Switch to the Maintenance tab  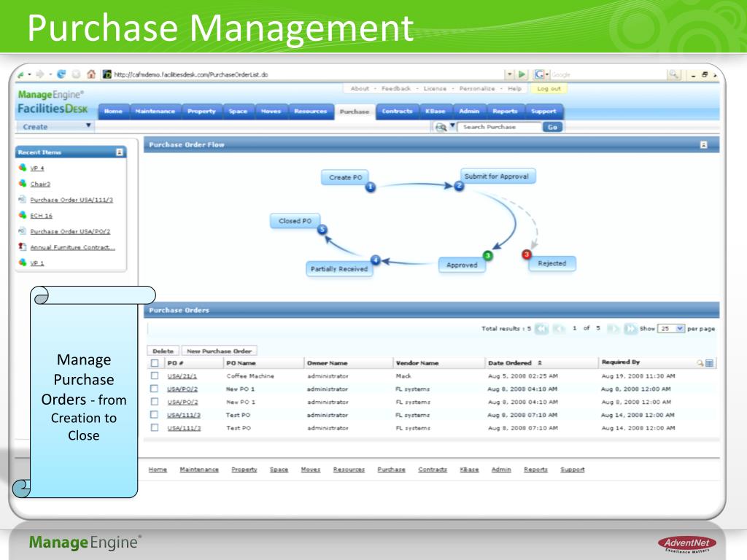pos(155,112)
